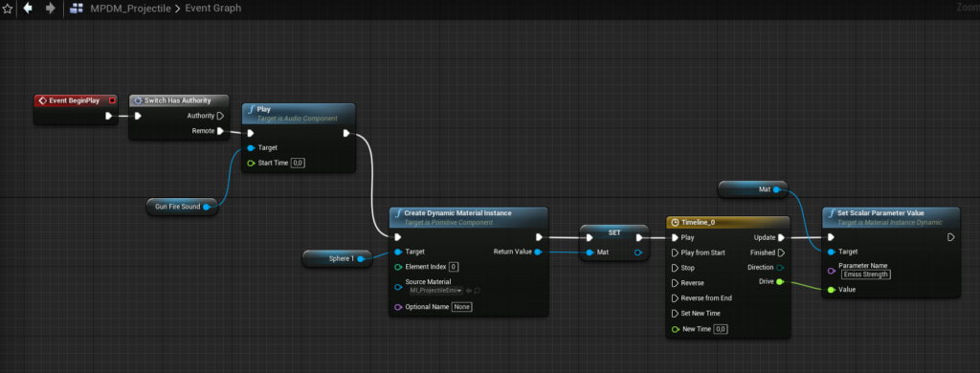Viewport: 980px width, 373px height.
Task: Click Timeline Finished output pin
Action: click(781, 252)
